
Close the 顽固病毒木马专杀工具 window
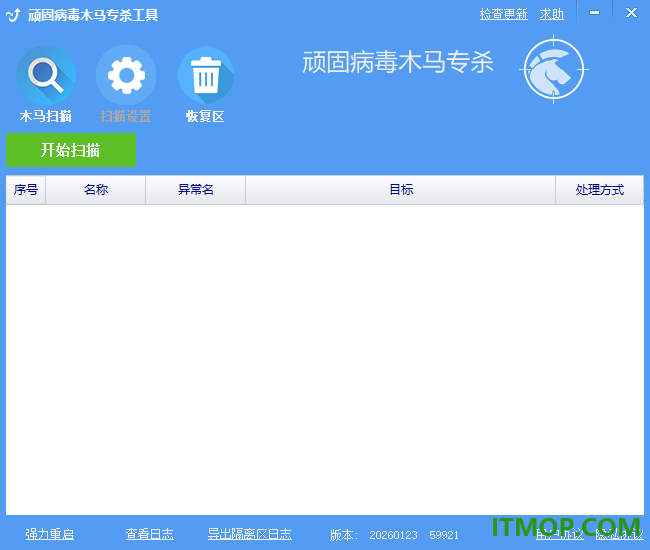tap(631, 13)
